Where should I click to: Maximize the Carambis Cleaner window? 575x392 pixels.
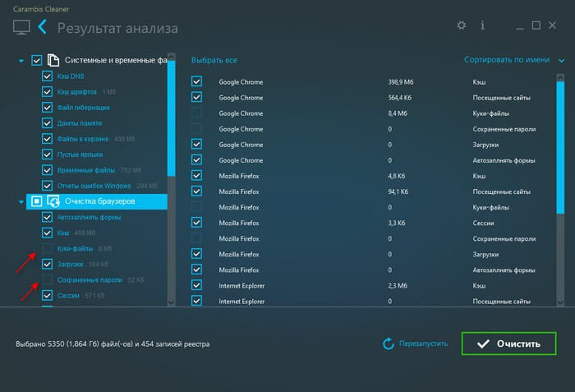pos(536,25)
